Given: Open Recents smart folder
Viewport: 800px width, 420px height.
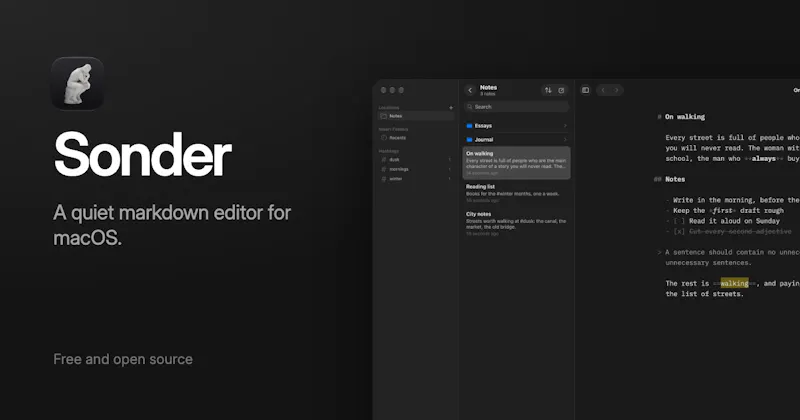Looking at the screenshot, I should point(416,138).
